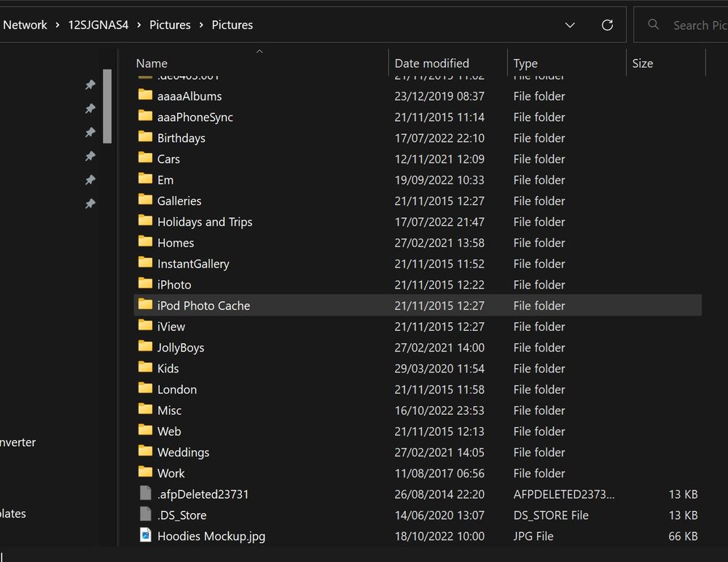728x562 pixels.
Task: Select the Work folder icon
Action: tap(145, 472)
